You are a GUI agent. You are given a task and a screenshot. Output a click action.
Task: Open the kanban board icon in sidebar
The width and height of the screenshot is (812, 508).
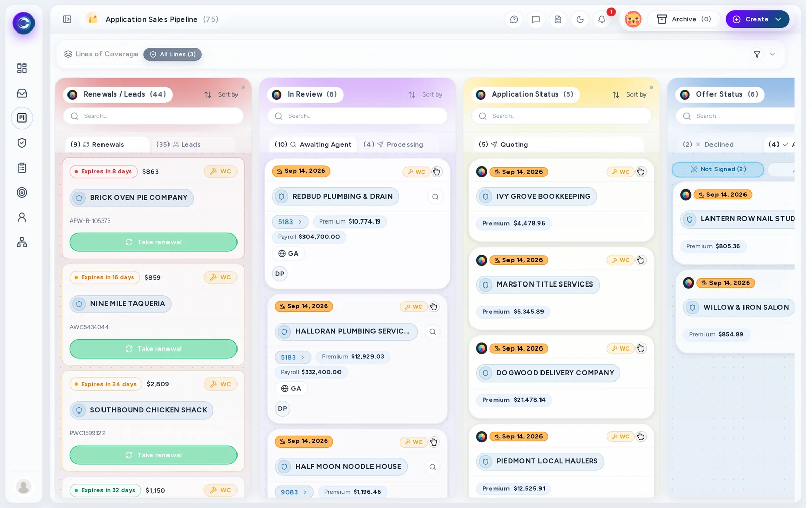pos(22,118)
